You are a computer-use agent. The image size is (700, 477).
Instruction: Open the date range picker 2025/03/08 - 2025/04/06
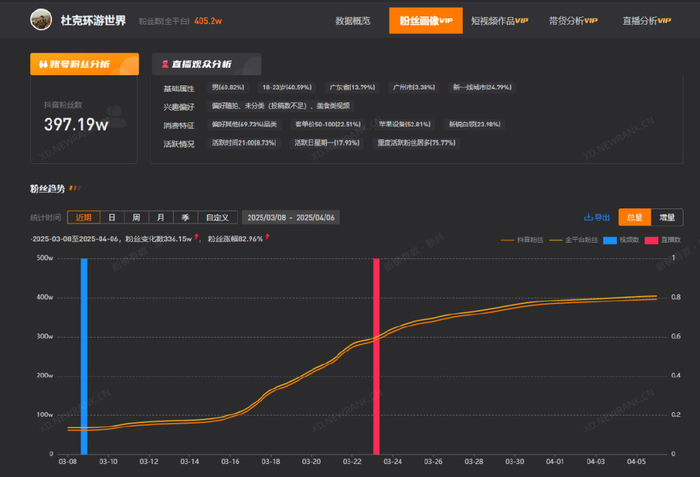[290, 217]
